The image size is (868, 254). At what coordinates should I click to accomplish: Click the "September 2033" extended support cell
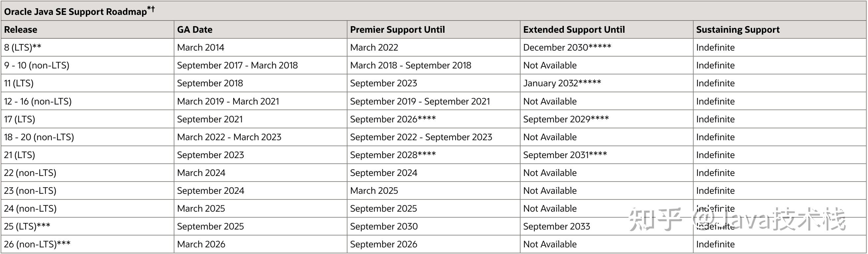click(x=556, y=226)
